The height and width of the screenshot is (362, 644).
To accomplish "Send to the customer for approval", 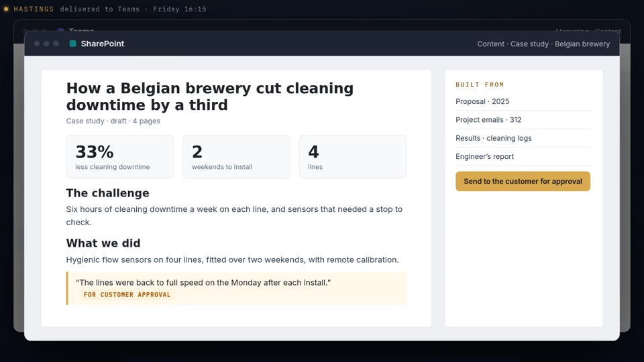I will click(523, 181).
